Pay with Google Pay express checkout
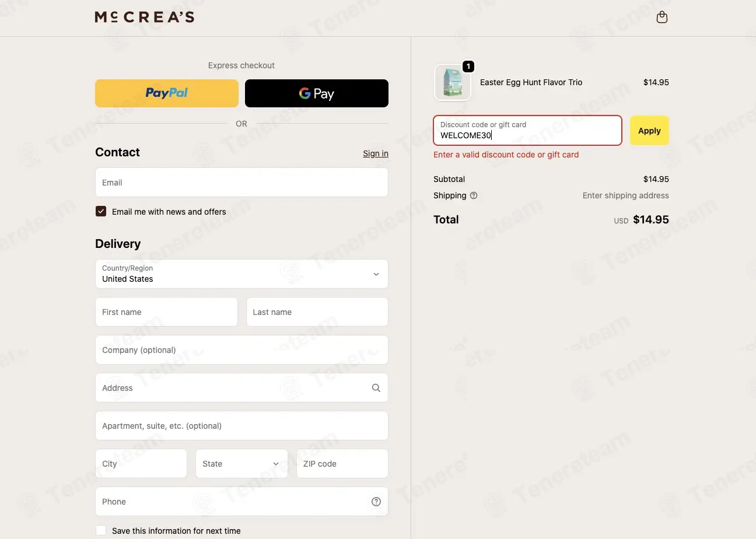The width and height of the screenshot is (756, 539). coord(317,93)
